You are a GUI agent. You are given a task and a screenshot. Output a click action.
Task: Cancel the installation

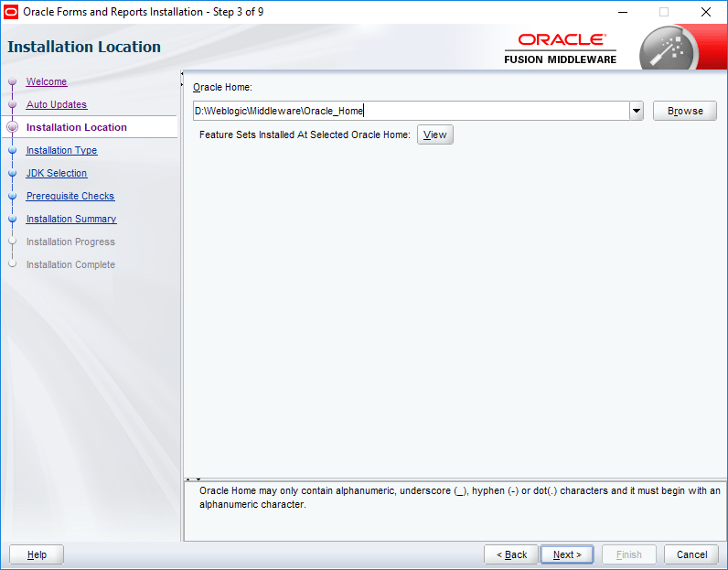point(691,554)
